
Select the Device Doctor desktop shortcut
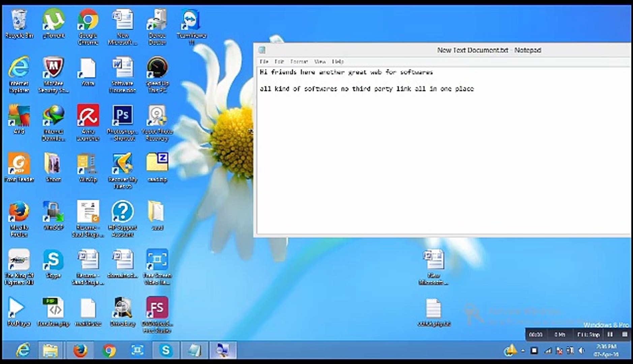point(157,27)
